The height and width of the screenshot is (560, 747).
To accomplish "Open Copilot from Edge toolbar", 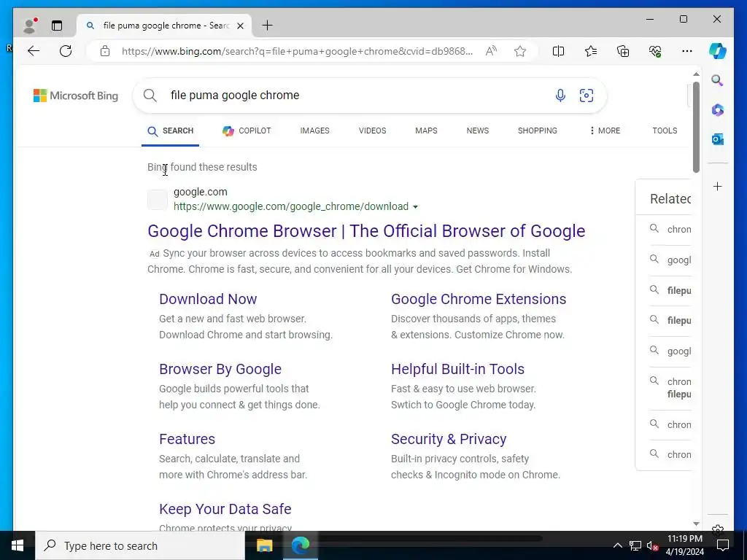I will pos(718,51).
